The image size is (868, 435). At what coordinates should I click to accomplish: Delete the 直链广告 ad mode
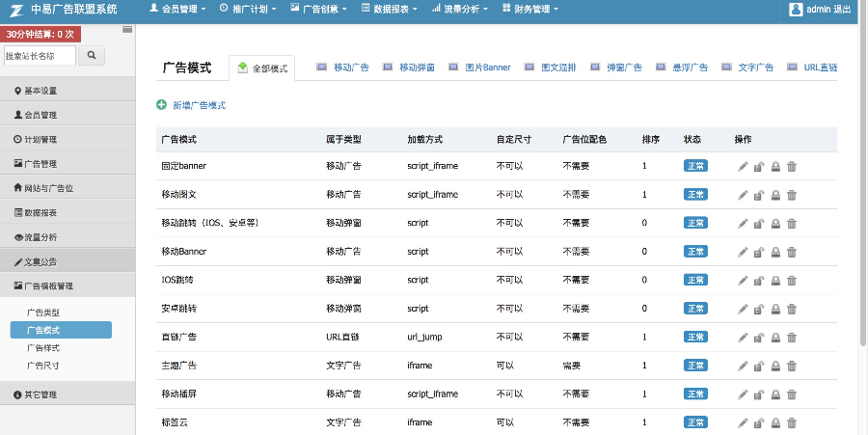(x=792, y=337)
